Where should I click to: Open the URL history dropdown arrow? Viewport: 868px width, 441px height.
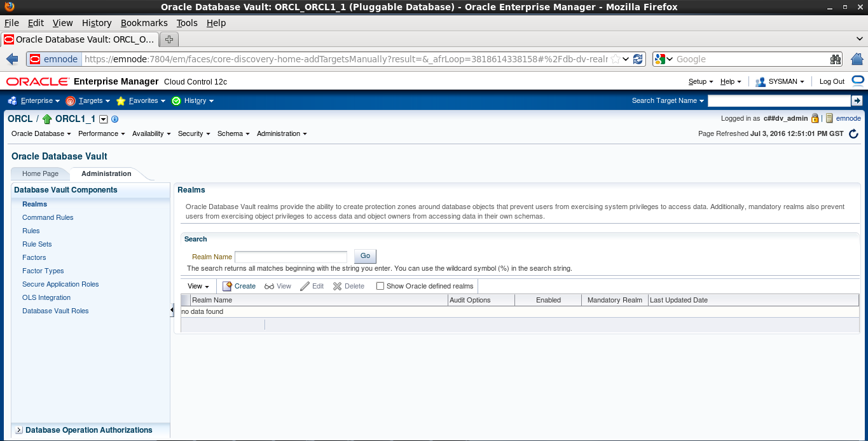pyautogui.click(x=626, y=59)
